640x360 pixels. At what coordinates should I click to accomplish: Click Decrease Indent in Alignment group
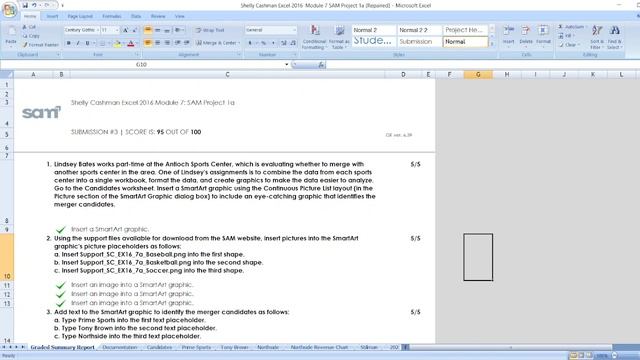(x=178, y=43)
